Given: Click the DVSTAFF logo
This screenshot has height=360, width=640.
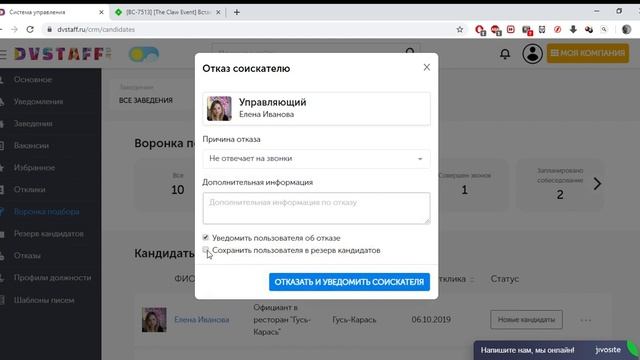Looking at the screenshot, I should tap(62, 54).
